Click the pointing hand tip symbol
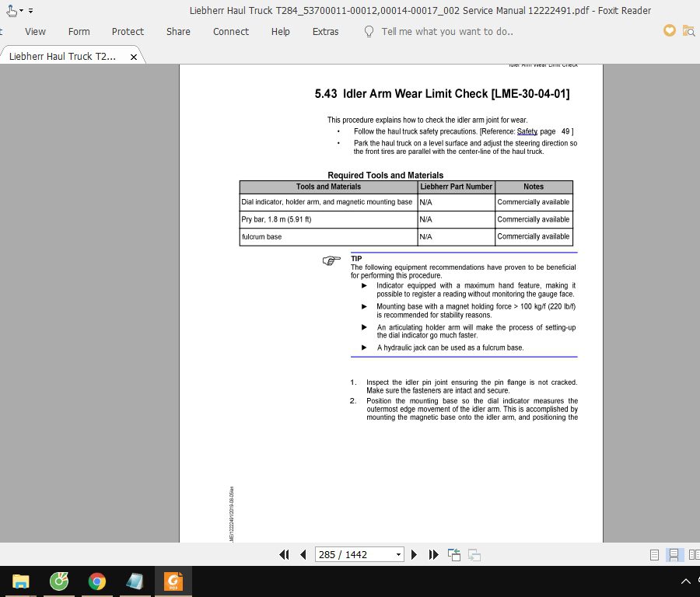700x597 pixels. 331,260
